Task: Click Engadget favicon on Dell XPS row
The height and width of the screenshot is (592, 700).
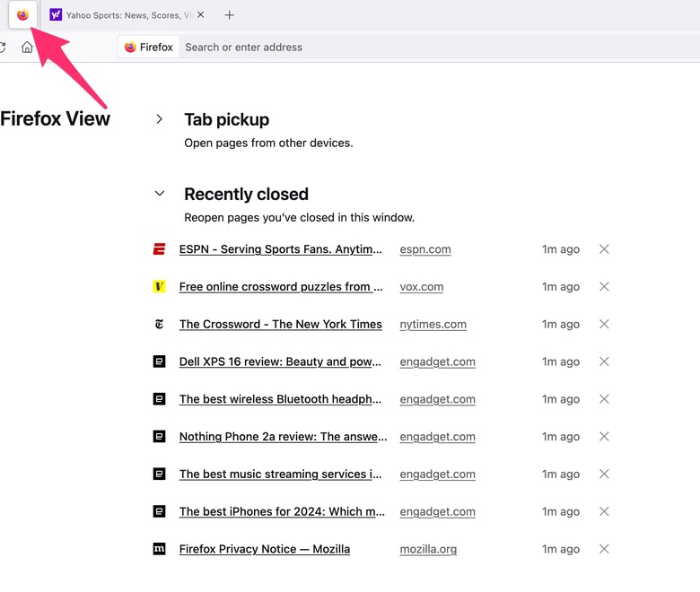Action: pyautogui.click(x=160, y=361)
